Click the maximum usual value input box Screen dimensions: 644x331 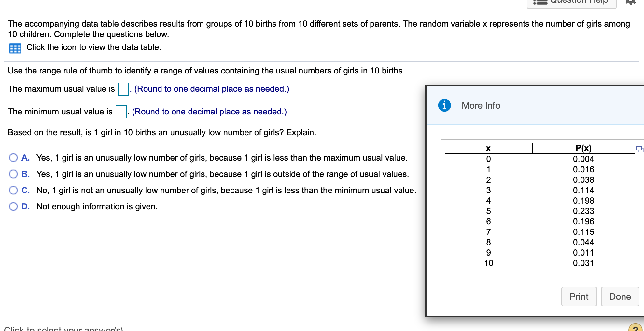[x=123, y=88]
